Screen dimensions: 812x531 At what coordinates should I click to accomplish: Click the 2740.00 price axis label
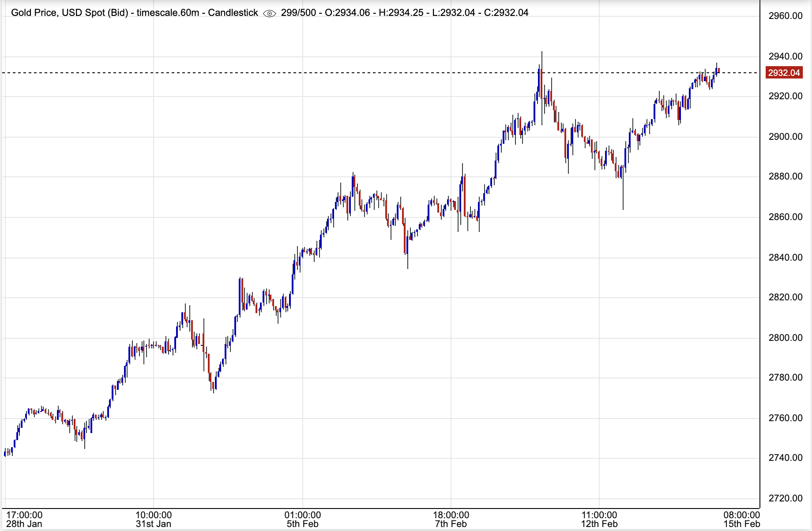pos(786,458)
